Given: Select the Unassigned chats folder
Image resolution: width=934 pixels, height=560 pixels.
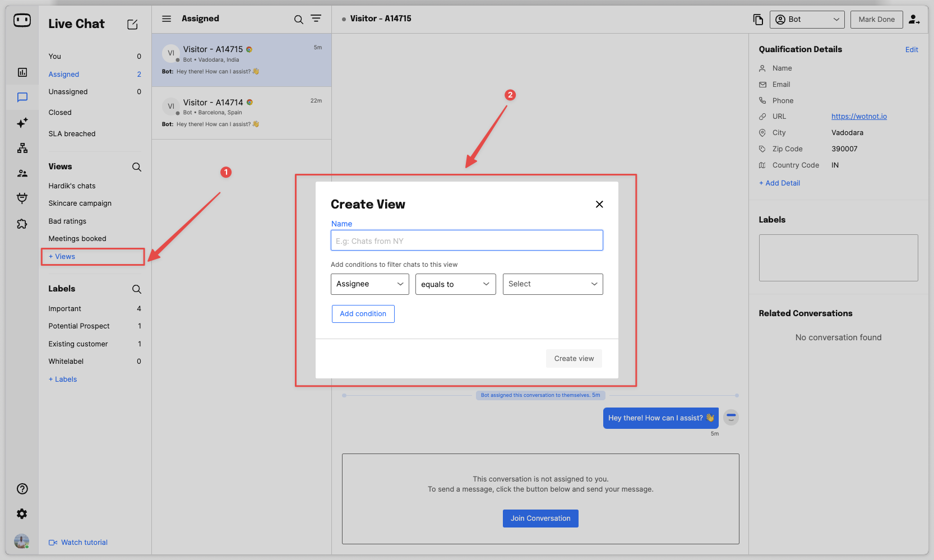Looking at the screenshot, I should click(68, 92).
